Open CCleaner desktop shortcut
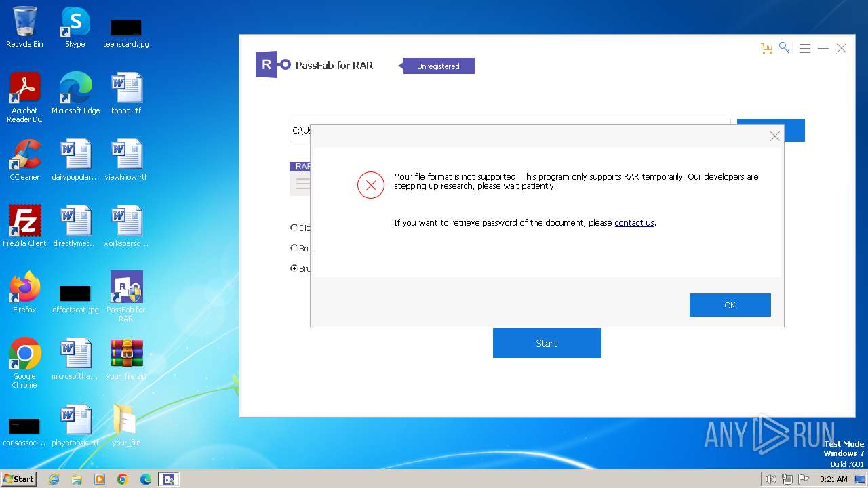The height and width of the screenshot is (488, 868). tap(24, 160)
